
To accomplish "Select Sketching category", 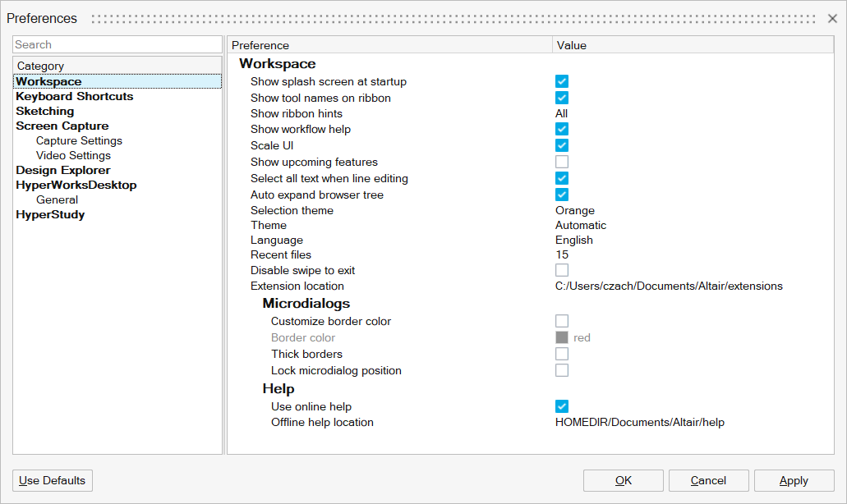I will (x=45, y=111).
